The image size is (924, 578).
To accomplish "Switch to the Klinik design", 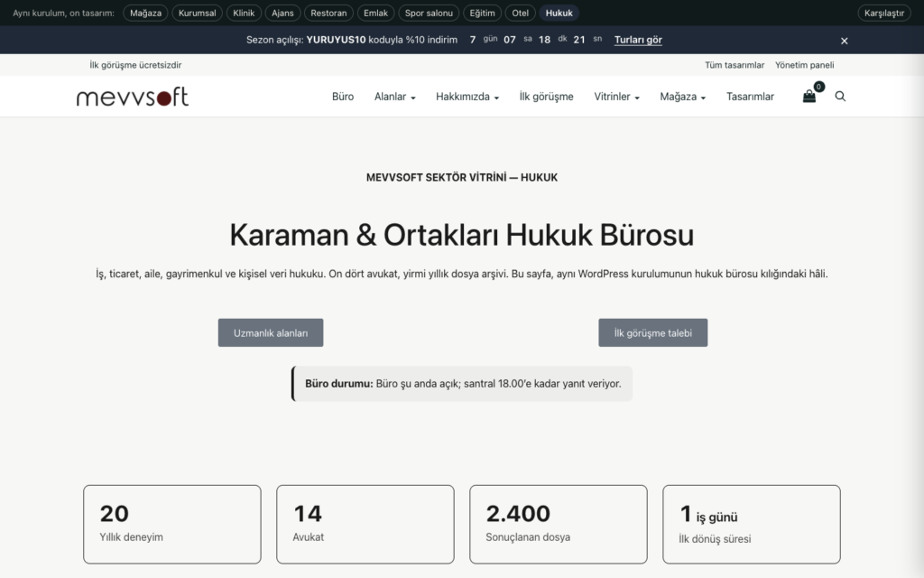I will [244, 13].
